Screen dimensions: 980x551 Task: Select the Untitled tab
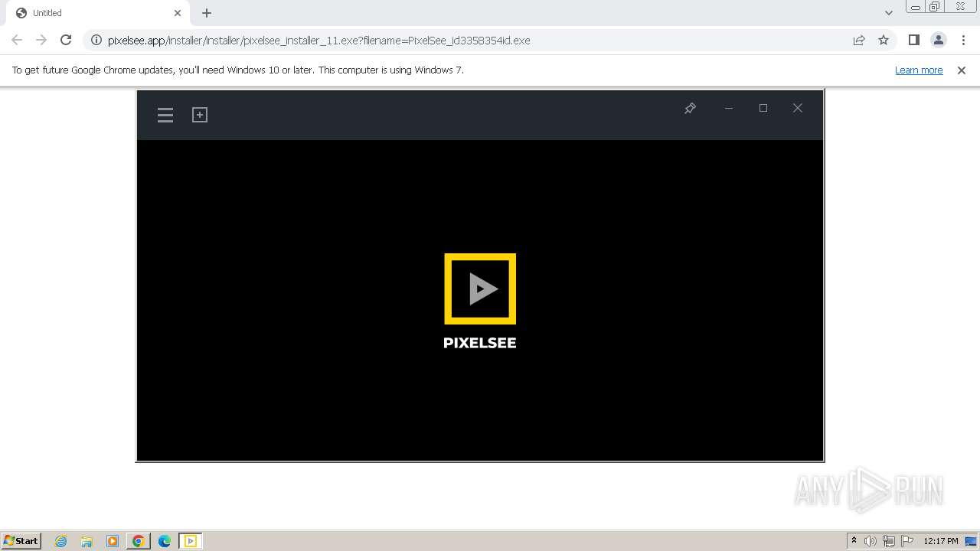pos(100,13)
